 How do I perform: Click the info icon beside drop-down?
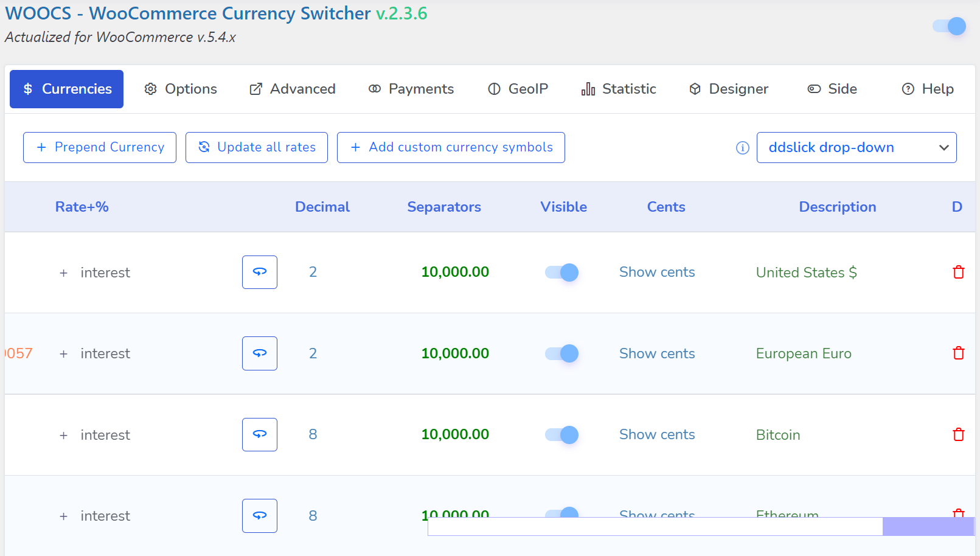tap(742, 148)
